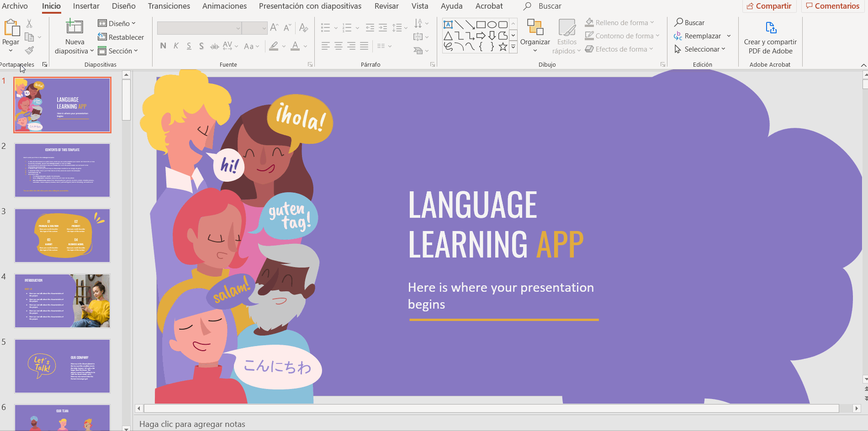Collapse the ribbon with the chevron
The width and height of the screenshot is (868, 431).
[x=863, y=65]
